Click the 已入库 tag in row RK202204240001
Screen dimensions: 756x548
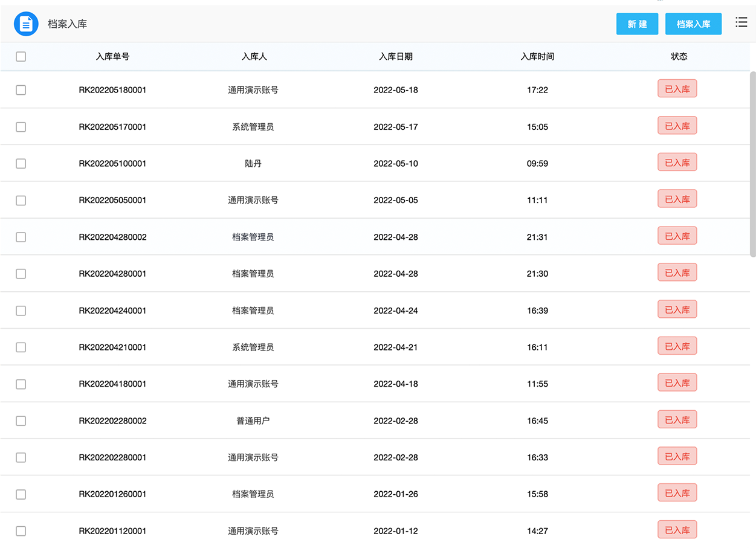tap(677, 310)
